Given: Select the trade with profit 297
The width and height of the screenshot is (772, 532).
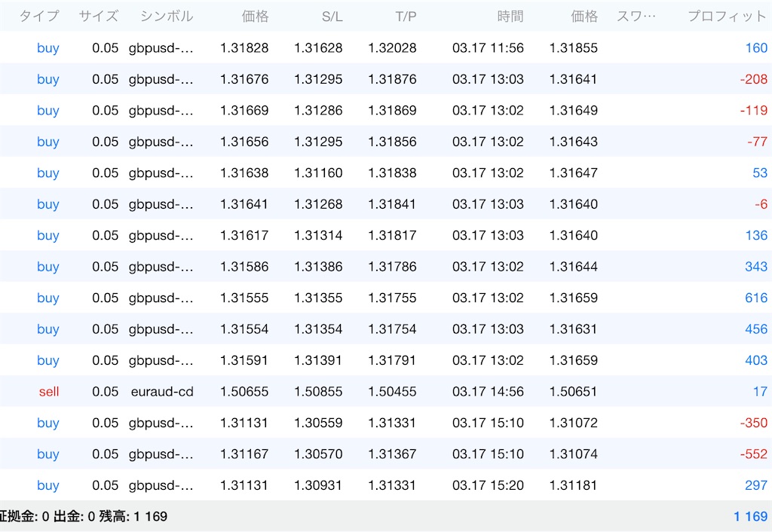Looking at the screenshot, I should pyautogui.click(x=386, y=485).
